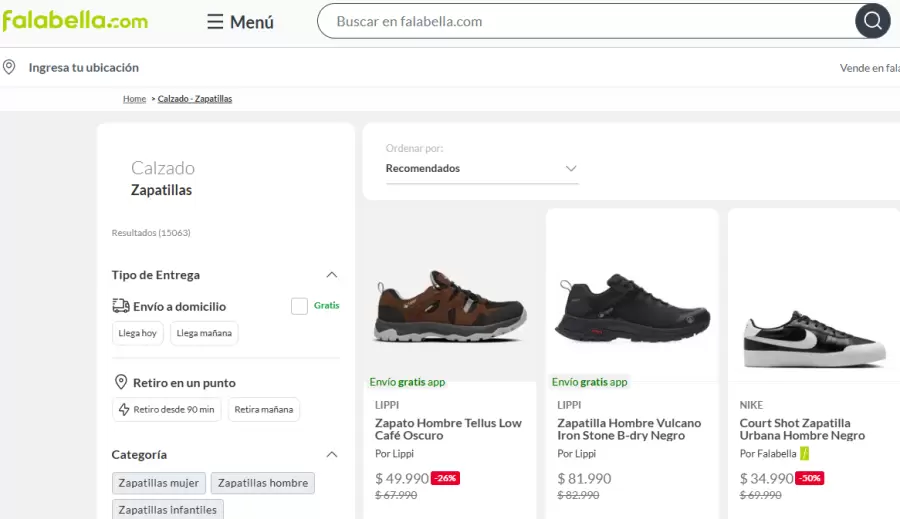Open the Lippi Tellus Low shoe image
This screenshot has height=519, width=900.
[x=449, y=305]
